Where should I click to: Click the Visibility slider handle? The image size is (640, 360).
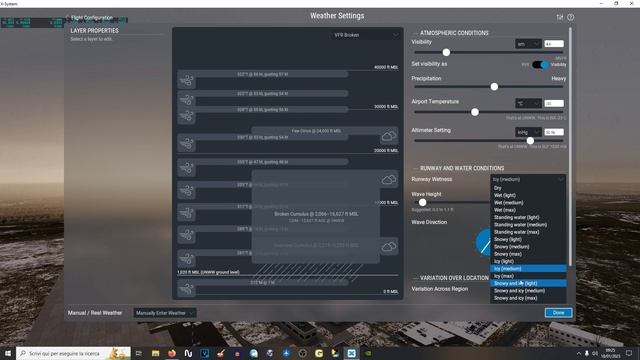(x=446, y=52)
